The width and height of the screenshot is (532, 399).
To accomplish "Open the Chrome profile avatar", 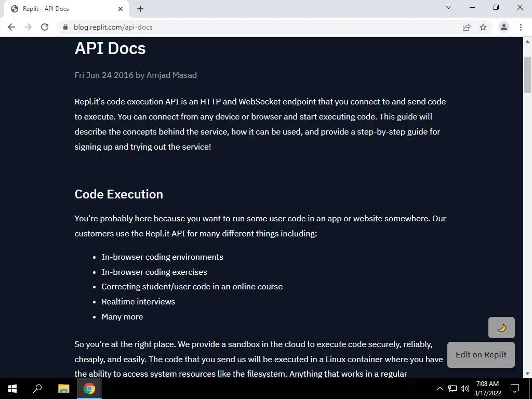I will coord(504,27).
